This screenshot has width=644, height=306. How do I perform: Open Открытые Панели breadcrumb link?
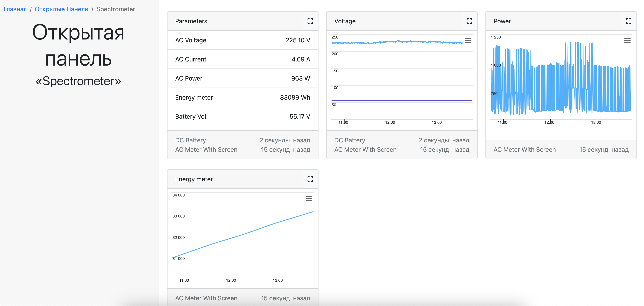(x=61, y=9)
